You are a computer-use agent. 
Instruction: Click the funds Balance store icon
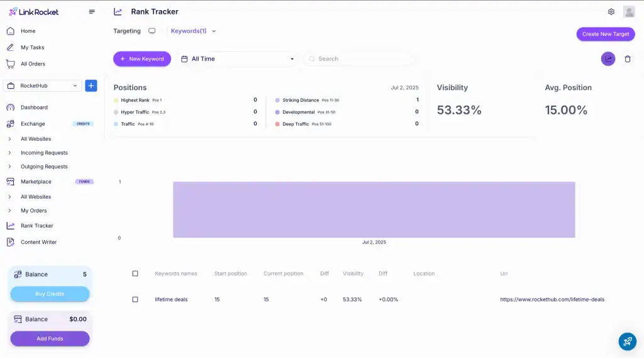[18, 319]
